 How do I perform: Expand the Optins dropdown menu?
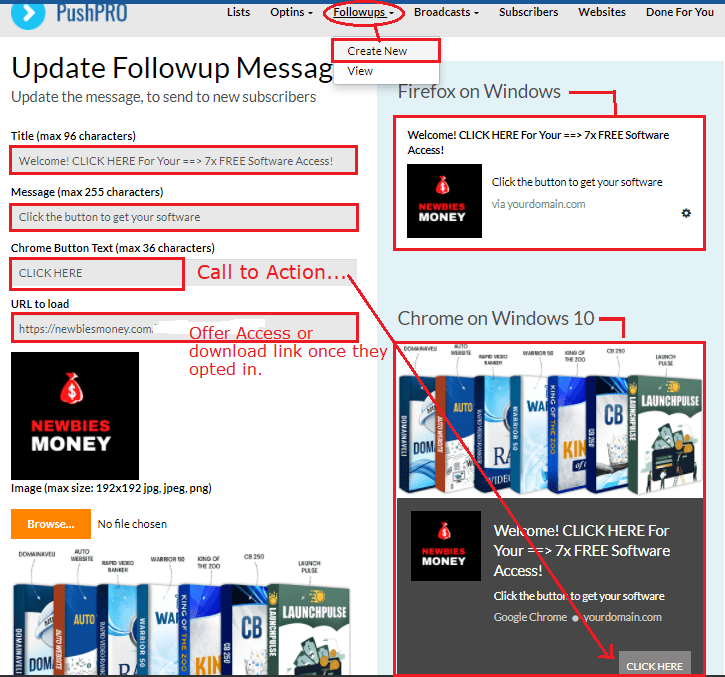click(291, 12)
